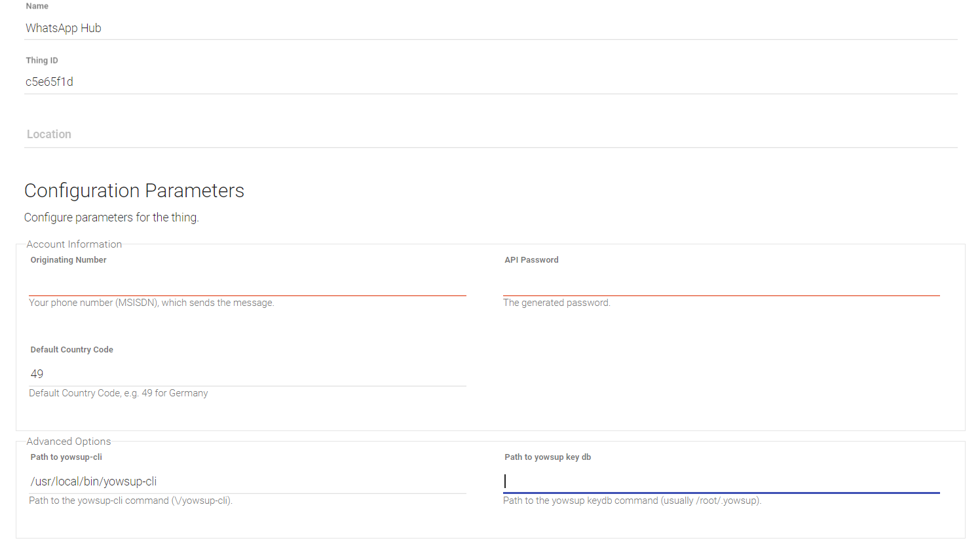980x549 pixels.
Task: Click the Name field containing WhatsApp Hub
Action: point(491,28)
